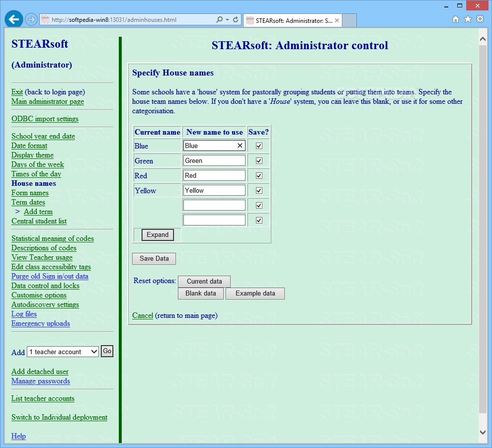The image size is (492, 448).
Task: Open the Favorites star icon
Action: 468,19
